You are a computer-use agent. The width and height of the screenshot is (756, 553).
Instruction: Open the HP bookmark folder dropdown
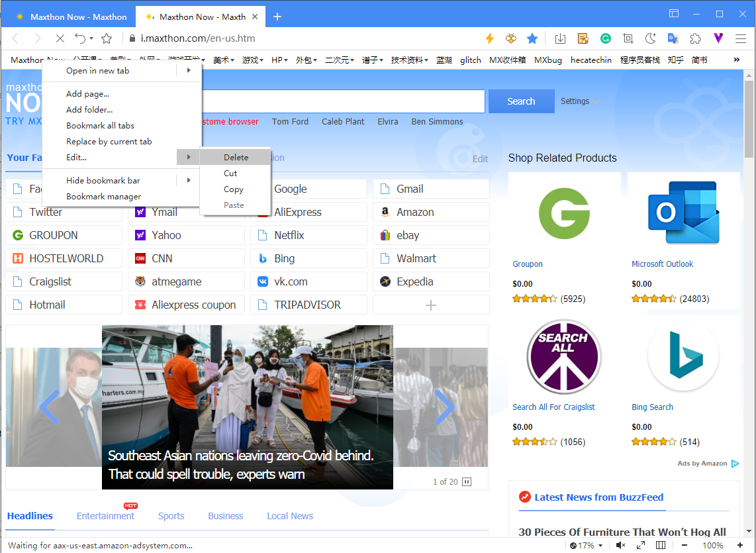pos(279,60)
